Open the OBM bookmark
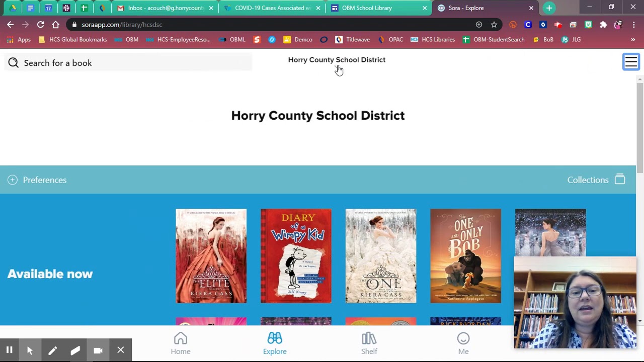 pos(126,40)
